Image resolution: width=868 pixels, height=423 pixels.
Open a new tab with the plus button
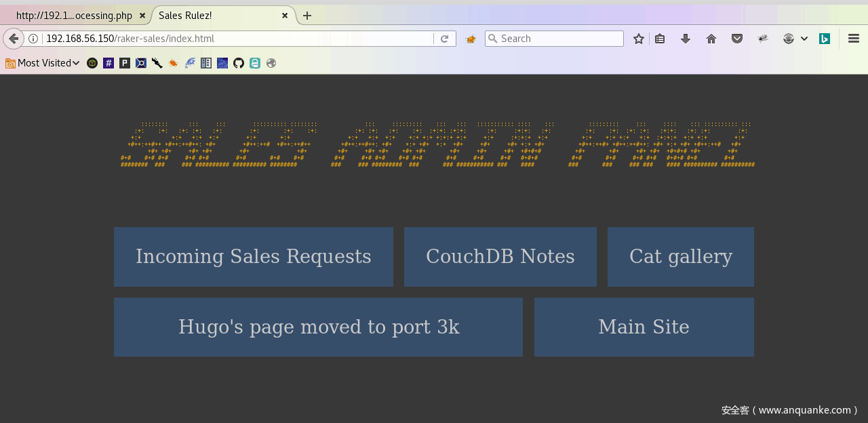pos(307,15)
